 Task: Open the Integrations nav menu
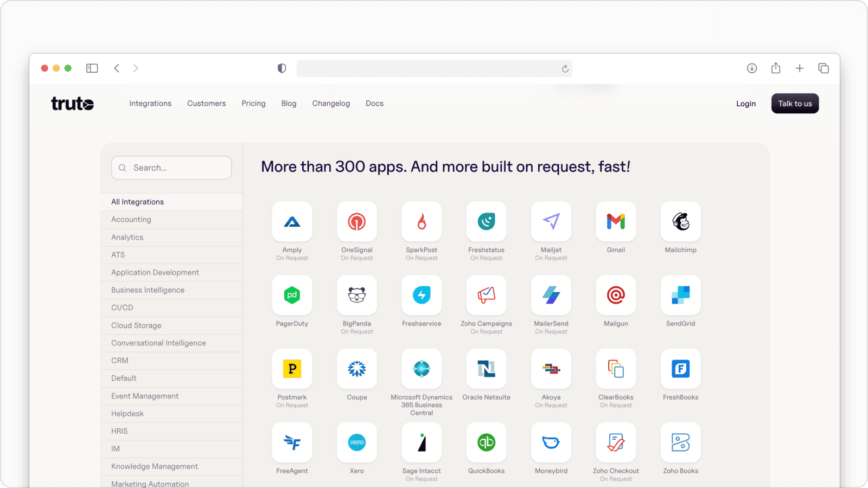point(150,104)
